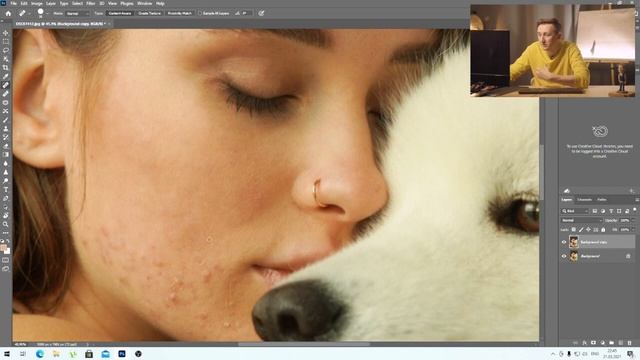Open the layer blend mode dropdown
Screen dimensions: 640x360
(581, 220)
